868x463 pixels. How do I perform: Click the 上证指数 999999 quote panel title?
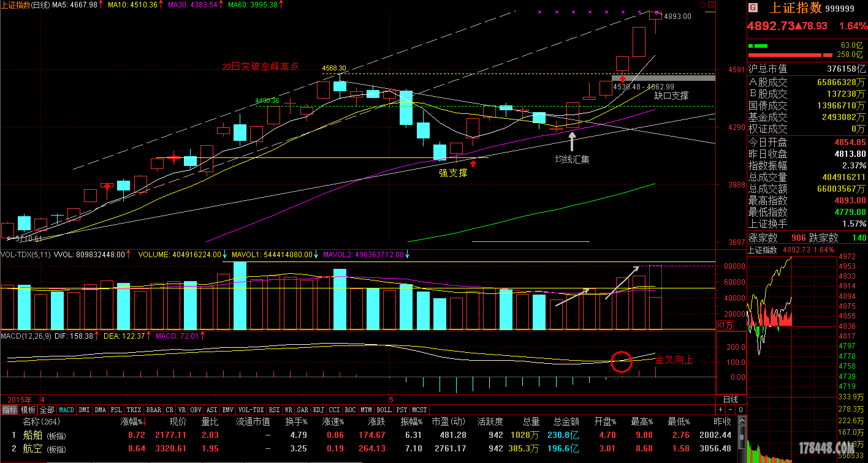(812, 8)
